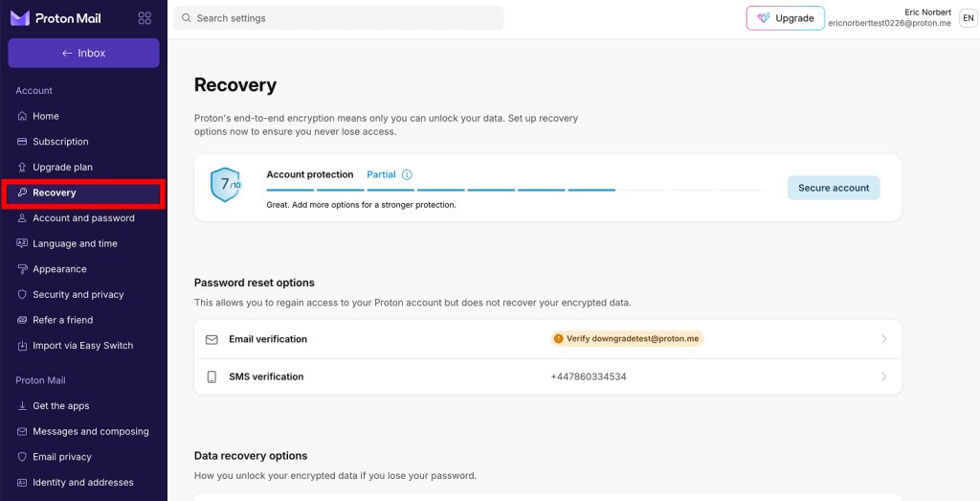Click the account protection progress bar
Viewport: 980px width, 501px height.
516,190
